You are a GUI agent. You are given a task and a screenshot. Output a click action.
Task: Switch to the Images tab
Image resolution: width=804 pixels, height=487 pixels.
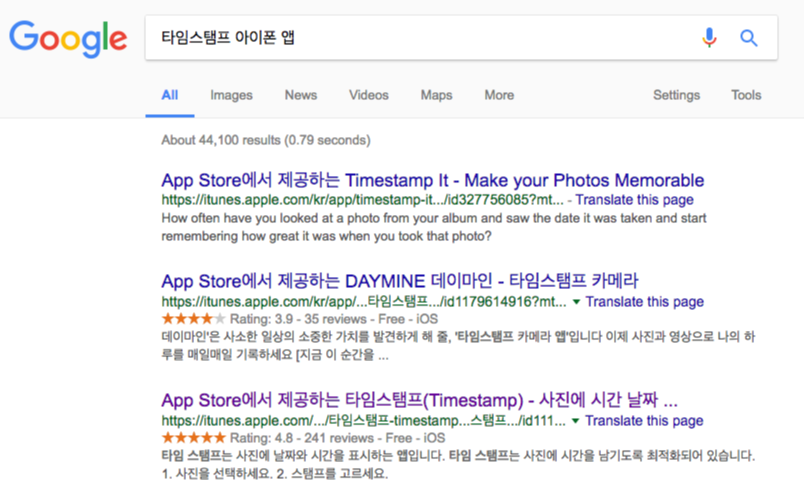(x=231, y=95)
